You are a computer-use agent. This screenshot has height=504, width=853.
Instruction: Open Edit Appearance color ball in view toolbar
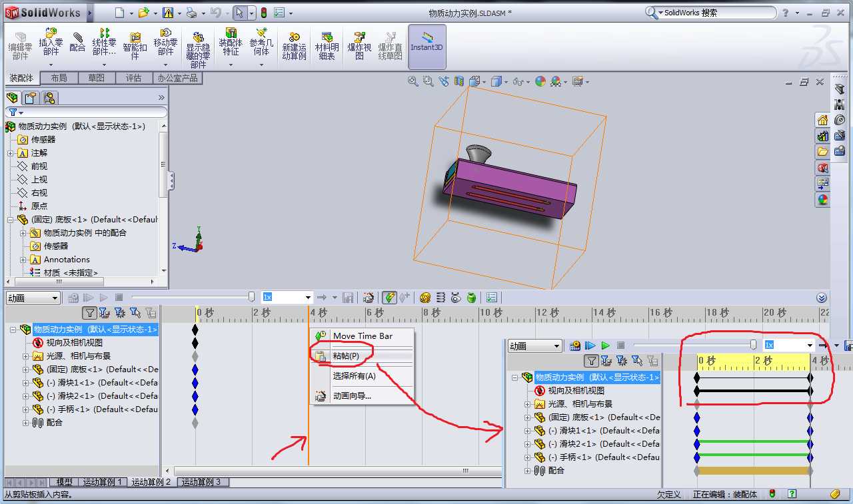(x=540, y=81)
